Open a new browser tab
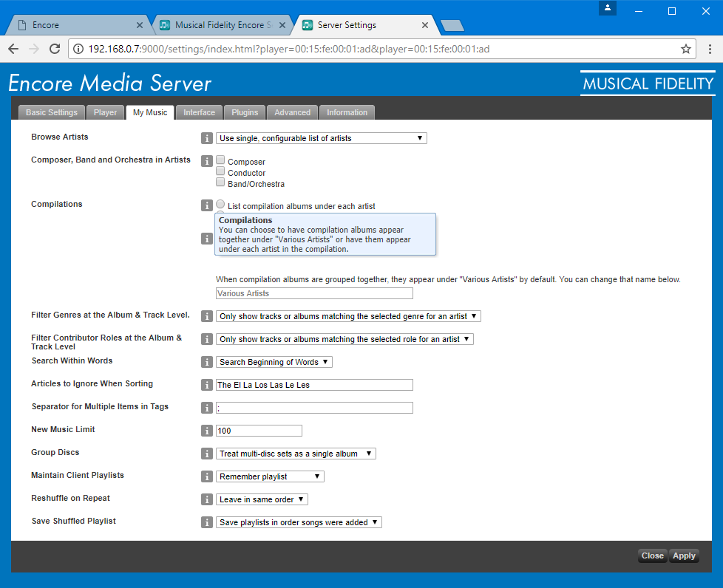Viewport: 723px width, 588px height. point(452,26)
